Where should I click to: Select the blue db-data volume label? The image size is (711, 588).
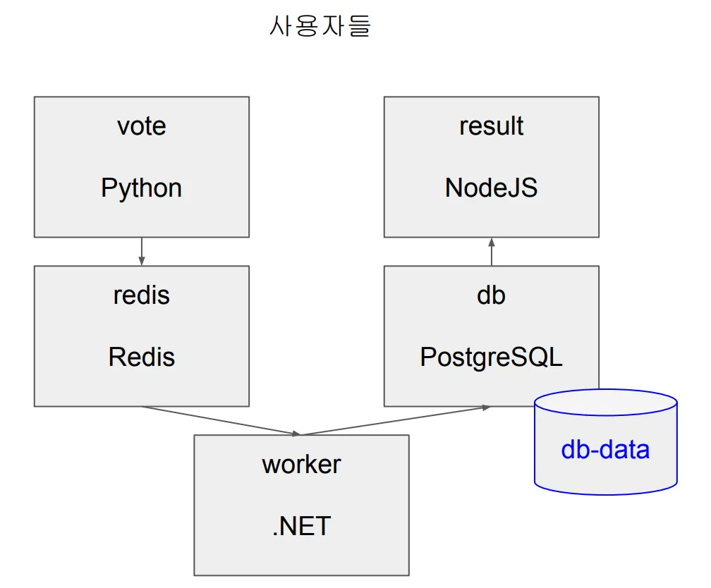pyautogui.click(x=605, y=449)
